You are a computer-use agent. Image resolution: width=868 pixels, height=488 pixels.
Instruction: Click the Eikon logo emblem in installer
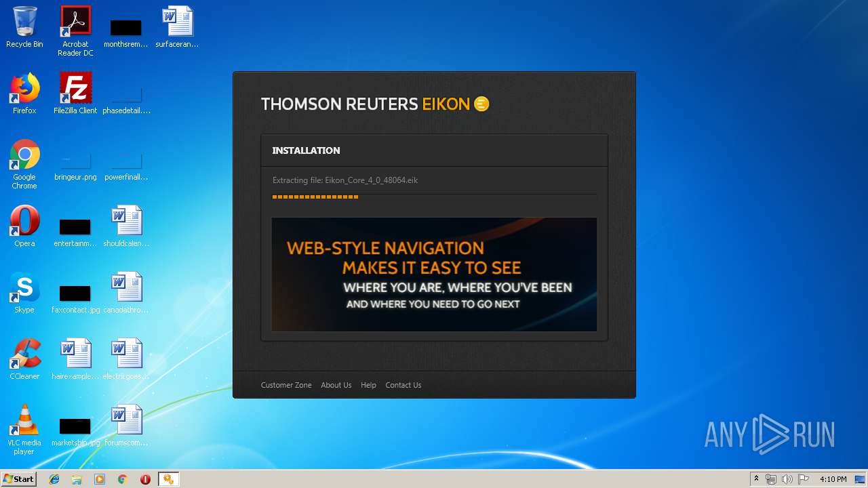481,104
